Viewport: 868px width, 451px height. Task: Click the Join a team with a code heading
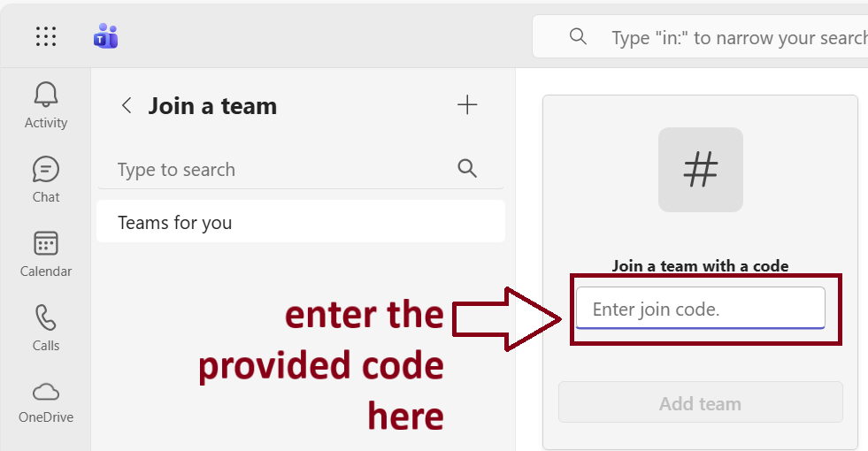[700, 266]
